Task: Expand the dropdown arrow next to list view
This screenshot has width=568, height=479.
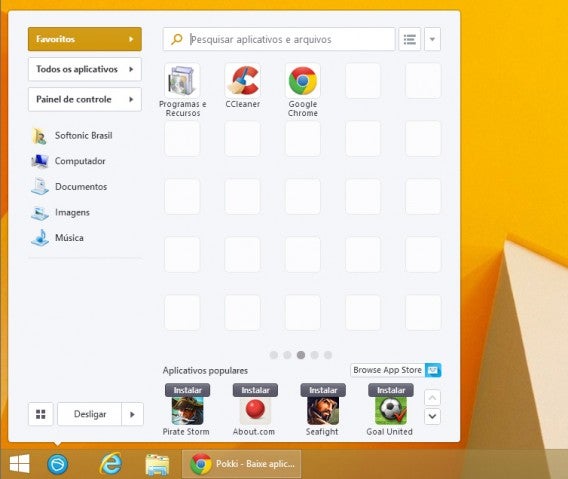Action: (x=432, y=39)
